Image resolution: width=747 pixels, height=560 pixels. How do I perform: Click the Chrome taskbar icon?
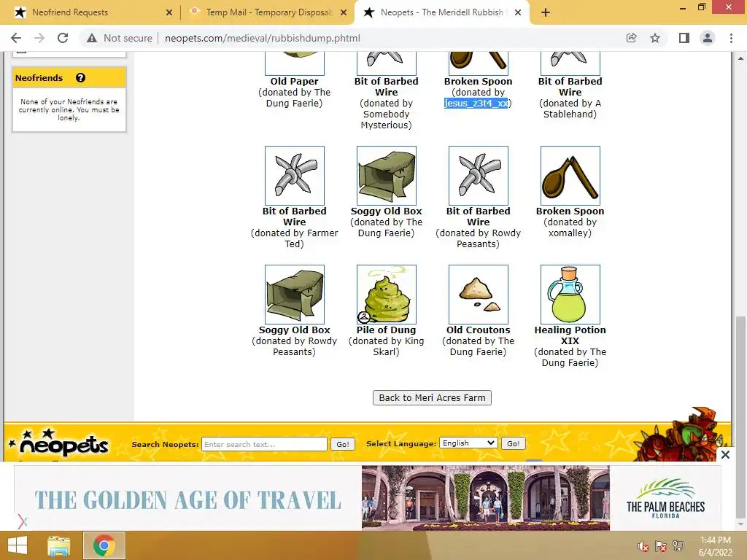point(104,545)
